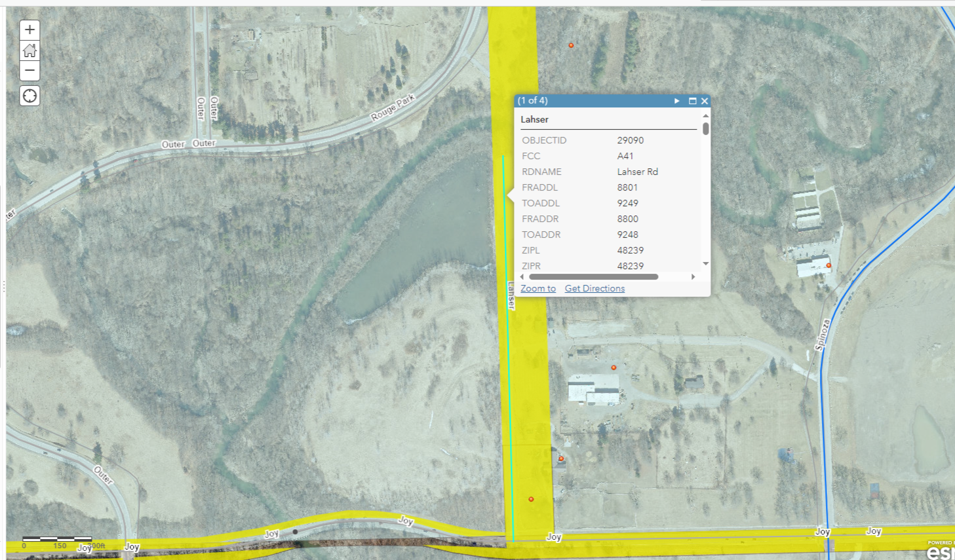
Task: Click the popup's horizontal scrollbar thumb
Action: pyautogui.click(x=593, y=277)
